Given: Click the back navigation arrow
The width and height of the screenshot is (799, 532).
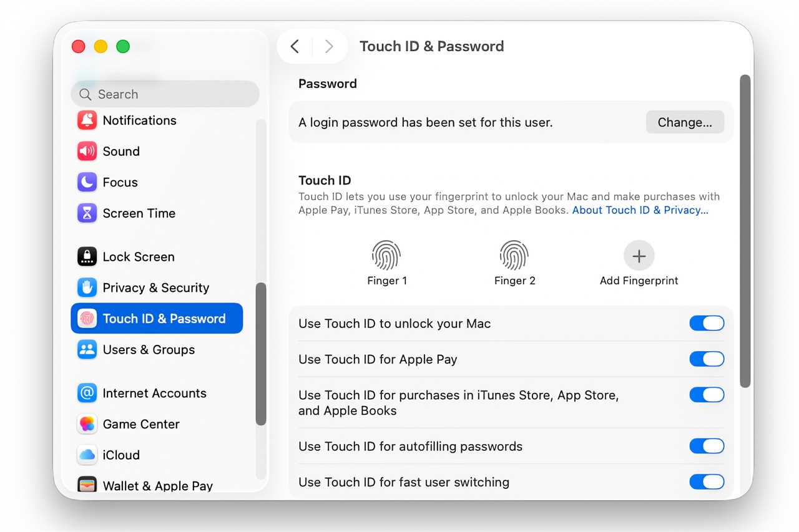Looking at the screenshot, I should pyautogui.click(x=295, y=46).
